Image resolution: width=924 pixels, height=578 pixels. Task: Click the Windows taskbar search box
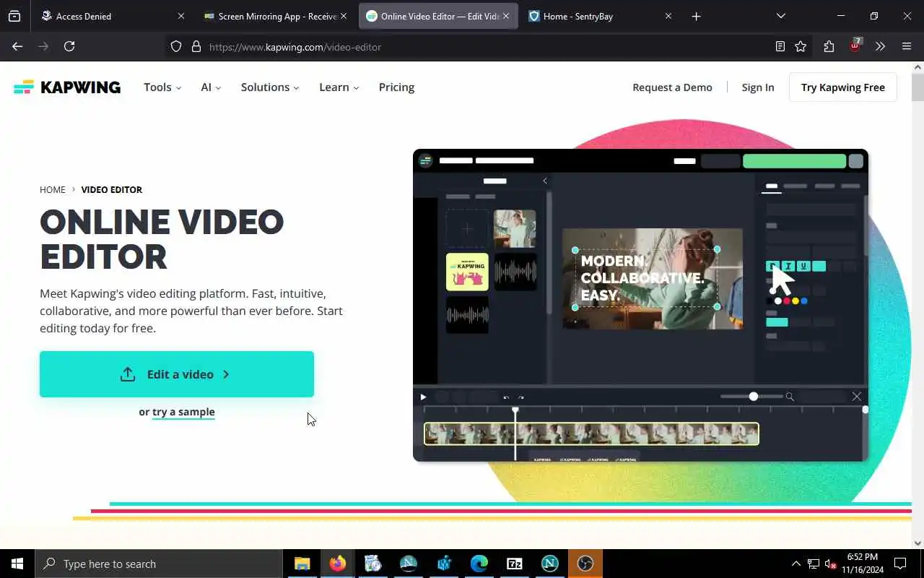[x=159, y=564]
